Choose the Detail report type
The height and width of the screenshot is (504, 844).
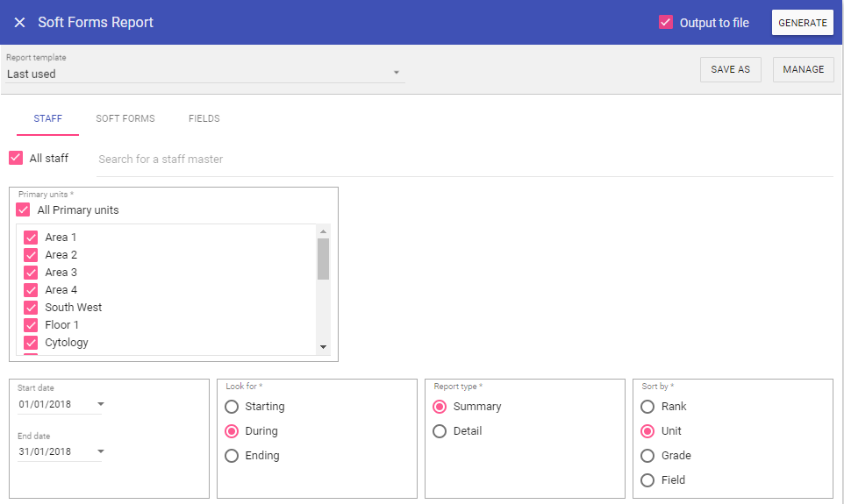pyautogui.click(x=440, y=431)
